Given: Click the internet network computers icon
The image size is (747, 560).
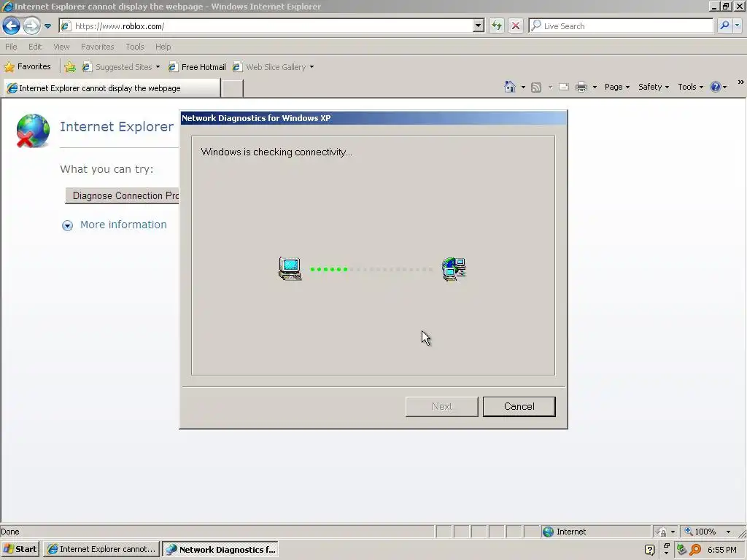Looking at the screenshot, I should click(454, 269).
